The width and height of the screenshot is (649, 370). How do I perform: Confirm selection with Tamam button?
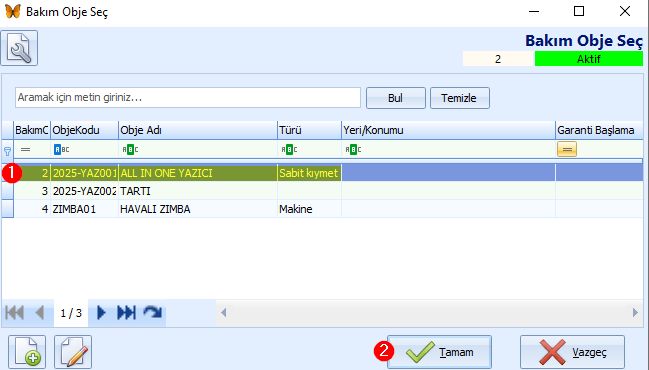439,352
